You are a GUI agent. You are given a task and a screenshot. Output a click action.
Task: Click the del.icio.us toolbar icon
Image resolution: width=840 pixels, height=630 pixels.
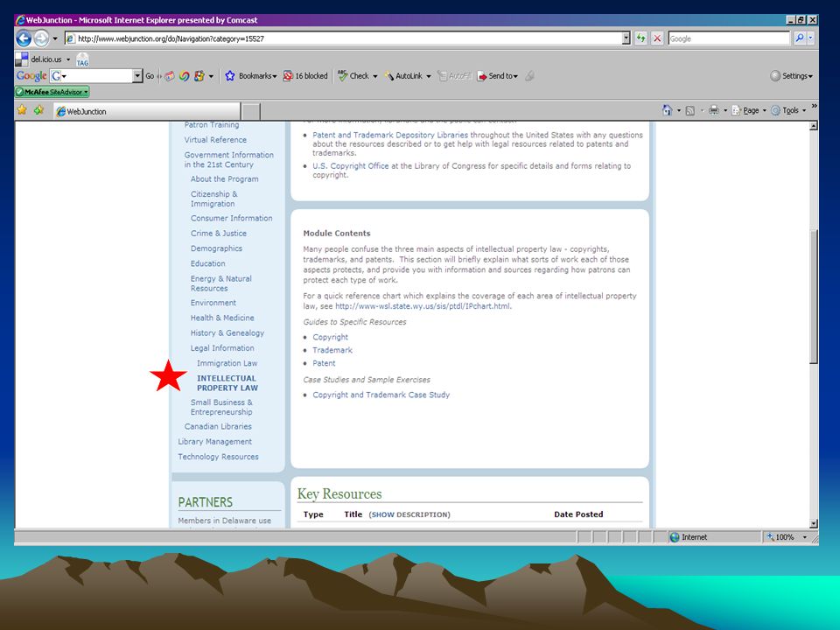(x=21, y=59)
